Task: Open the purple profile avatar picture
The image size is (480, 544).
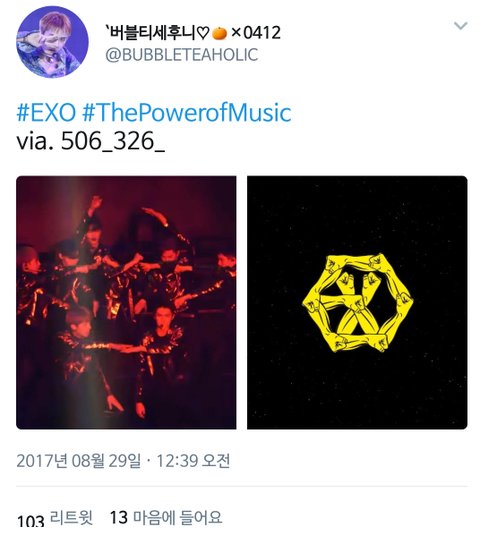Action: (x=52, y=42)
